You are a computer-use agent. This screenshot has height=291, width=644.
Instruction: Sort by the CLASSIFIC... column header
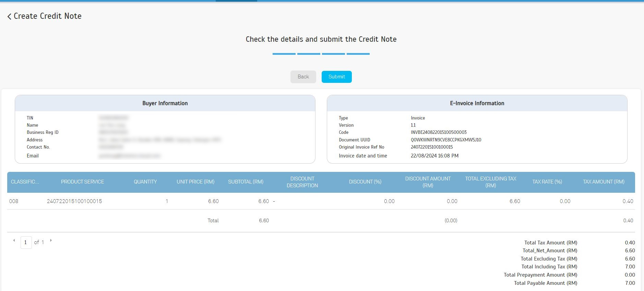[x=25, y=182]
